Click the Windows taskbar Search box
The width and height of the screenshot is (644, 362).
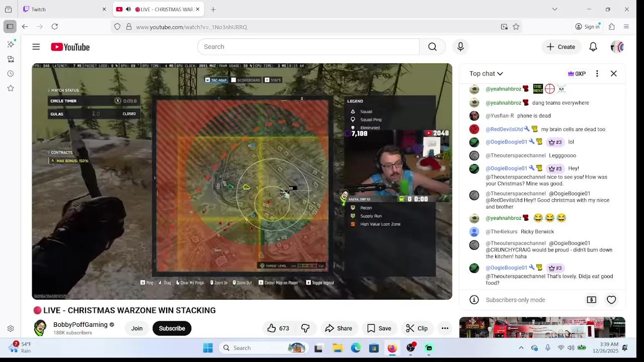pos(264,348)
